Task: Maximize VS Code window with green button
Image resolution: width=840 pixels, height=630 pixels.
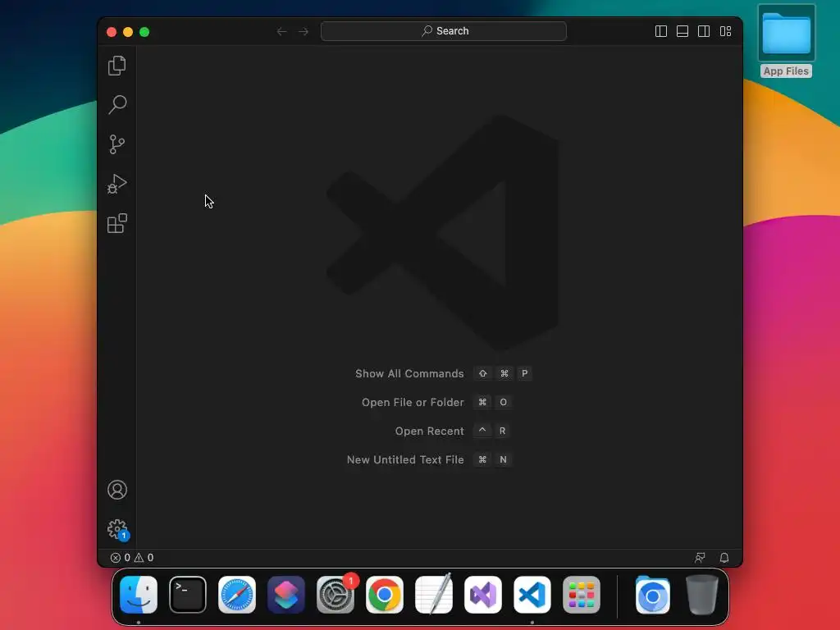Action: pyautogui.click(x=144, y=32)
